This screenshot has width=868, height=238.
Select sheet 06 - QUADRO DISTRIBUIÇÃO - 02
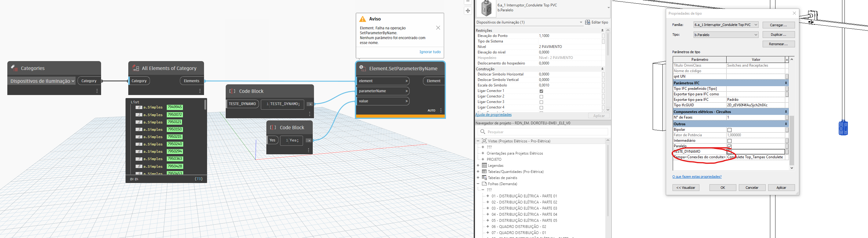[x=519, y=226]
